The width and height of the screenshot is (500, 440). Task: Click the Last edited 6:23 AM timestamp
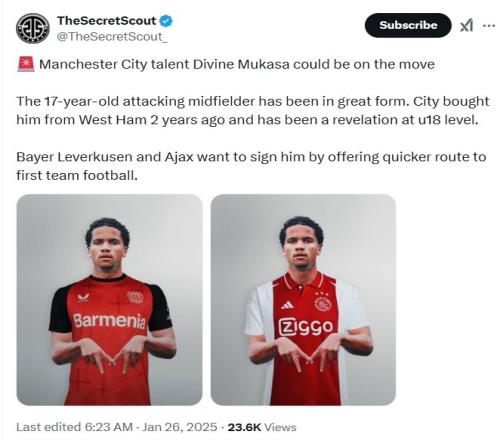[x=74, y=427]
